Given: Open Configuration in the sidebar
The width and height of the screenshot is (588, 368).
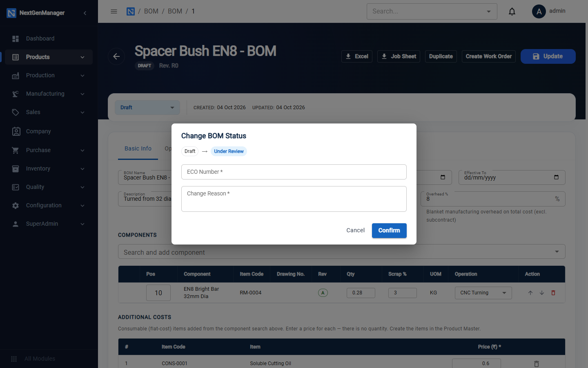Looking at the screenshot, I should (49, 205).
